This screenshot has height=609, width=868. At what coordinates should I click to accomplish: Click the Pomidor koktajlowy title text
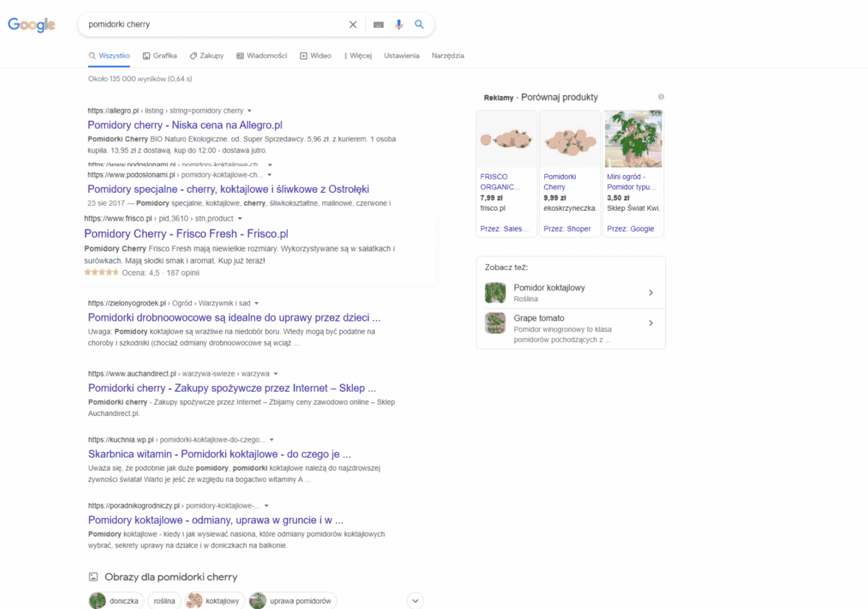pos(549,288)
